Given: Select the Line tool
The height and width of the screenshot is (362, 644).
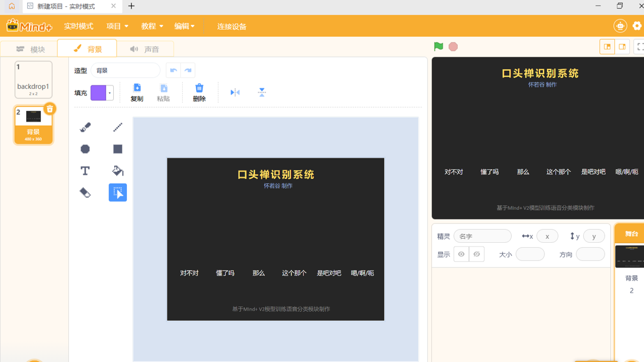Looking at the screenshot, I should pyautogui.click(x=117, y=127).
